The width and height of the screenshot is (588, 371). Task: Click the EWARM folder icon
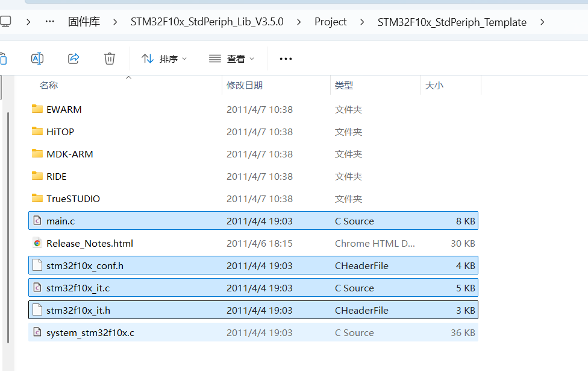coord(37,109)
